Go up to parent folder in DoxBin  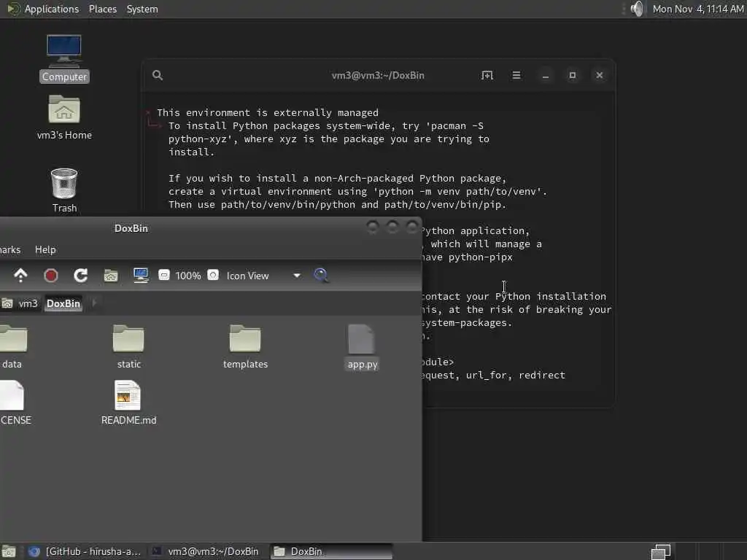tap(20, 275)
